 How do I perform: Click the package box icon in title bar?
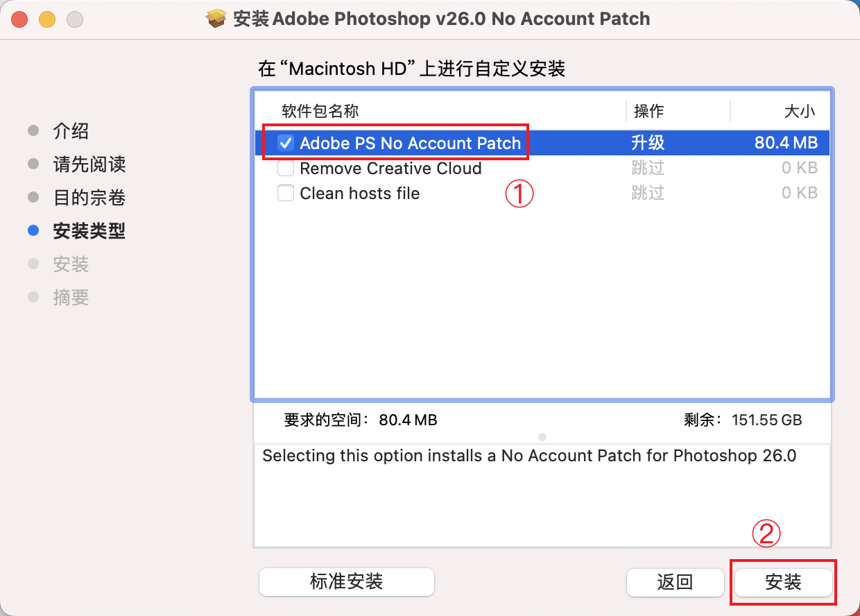tap(218, 19)
